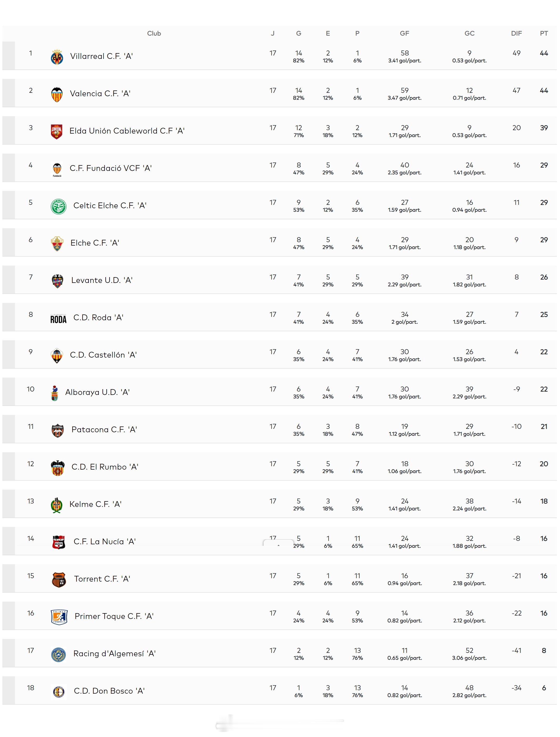Select the Primer Toque C.F. badge
560x737 pixels.
pos(59,617)
